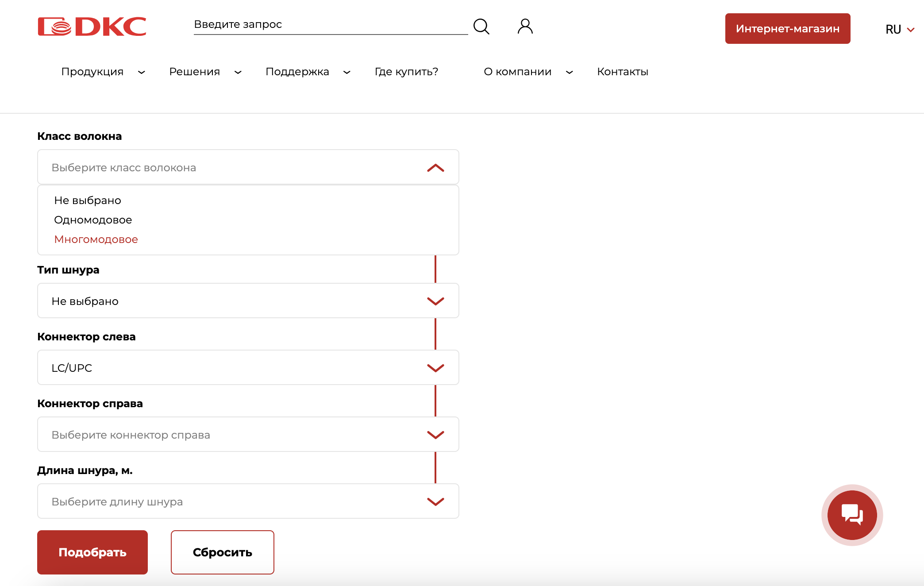924x586 pixels.
Task: Select Одномодовое option
Action: tap(93, 220)
